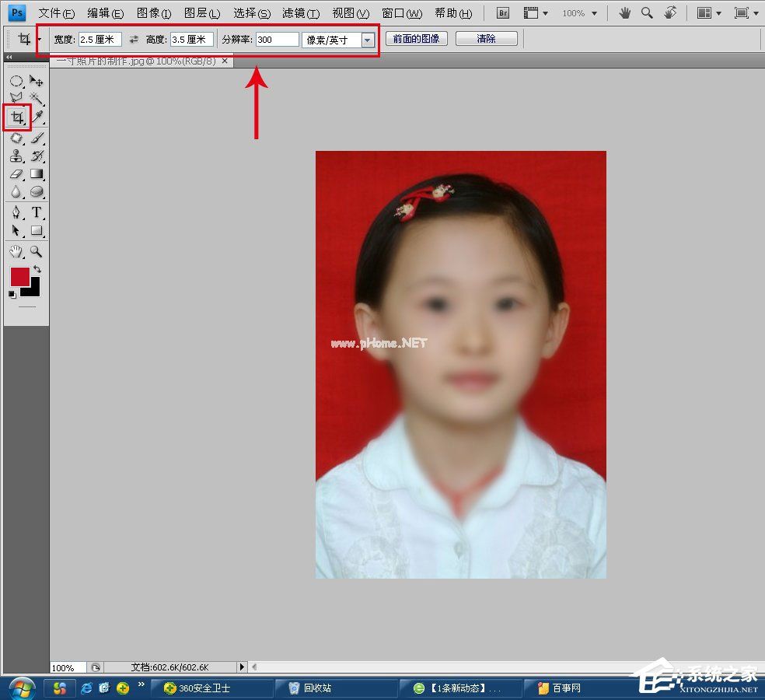Switch foreground and background colors
The image size is (765, 700).
click(x=37, y=269)
